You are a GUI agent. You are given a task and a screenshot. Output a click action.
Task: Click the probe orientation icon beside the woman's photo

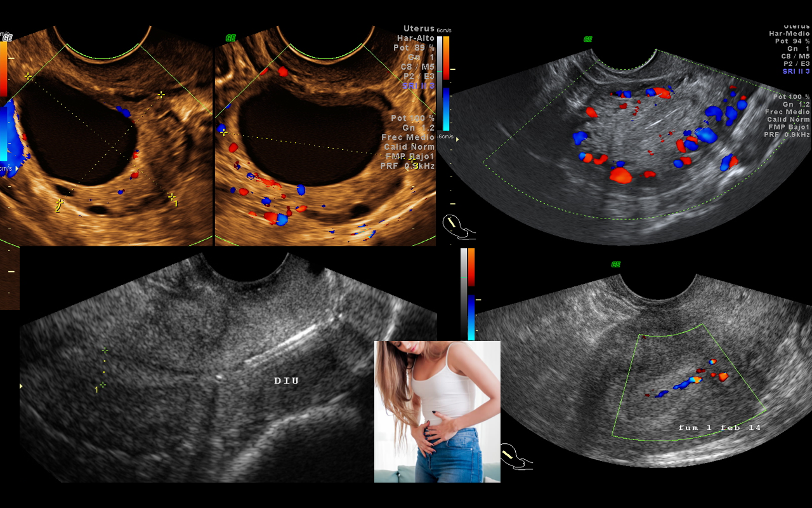(x=516, y=457)
